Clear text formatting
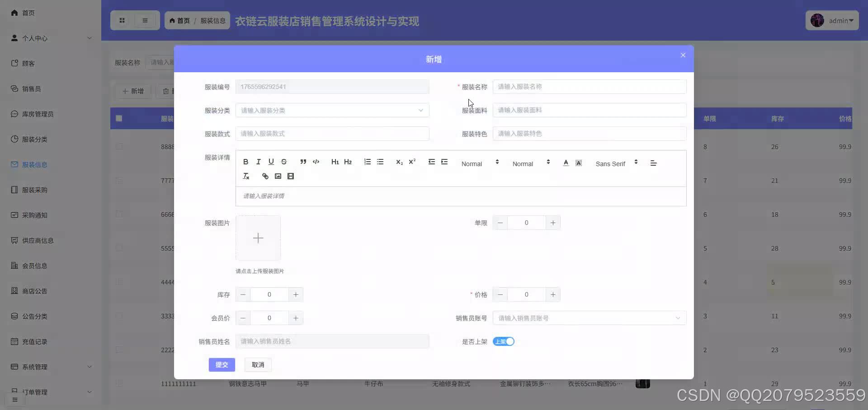Screen dimensions: 868x410 [245, 176]
